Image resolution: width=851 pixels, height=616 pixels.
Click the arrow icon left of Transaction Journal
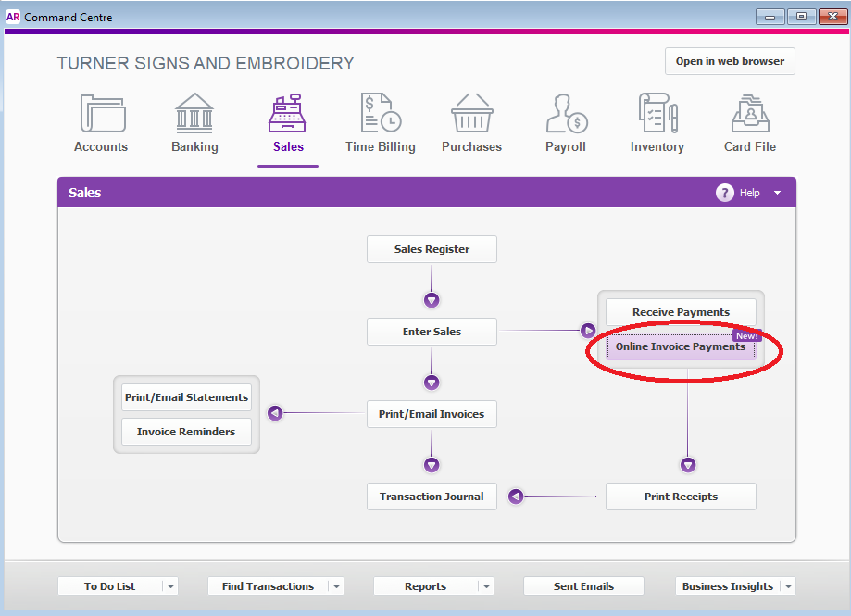(516, 497)
